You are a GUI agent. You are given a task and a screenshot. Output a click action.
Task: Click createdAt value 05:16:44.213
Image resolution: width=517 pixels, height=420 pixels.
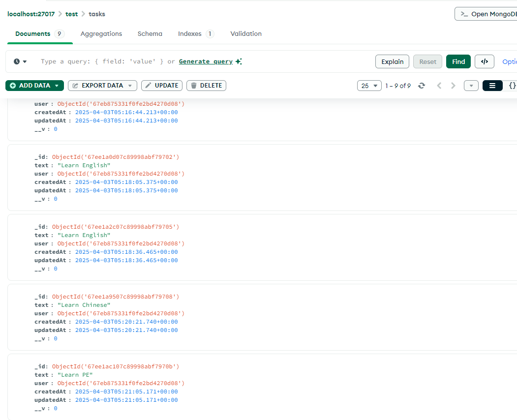[x=126, y=113]
